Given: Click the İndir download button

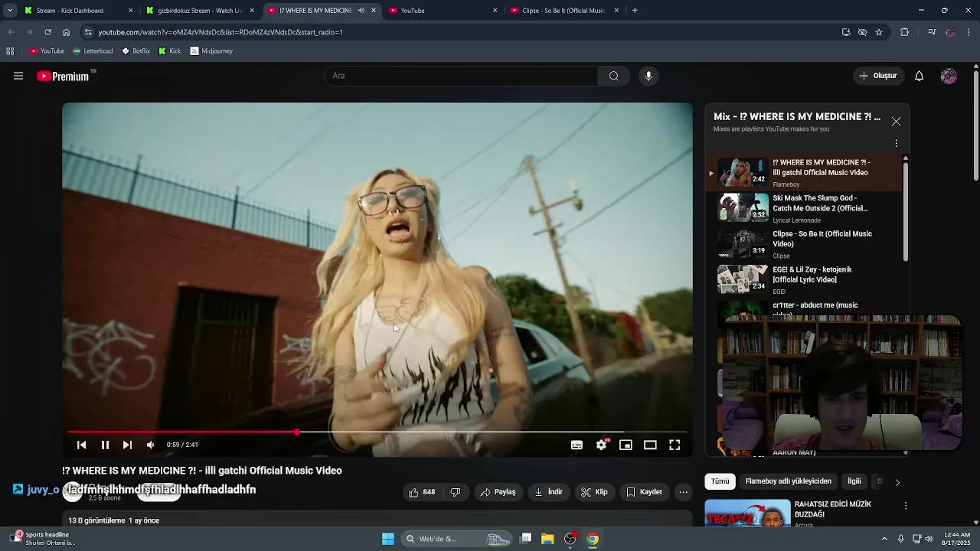Looking at the screenshot, I should pos(549,492).
